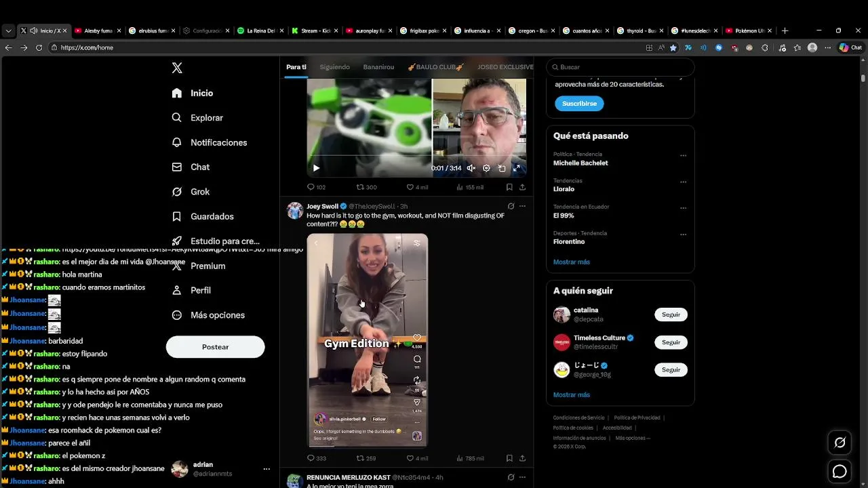
Task: Open the Joey Swoll profile name link
Action: point(322,206)
